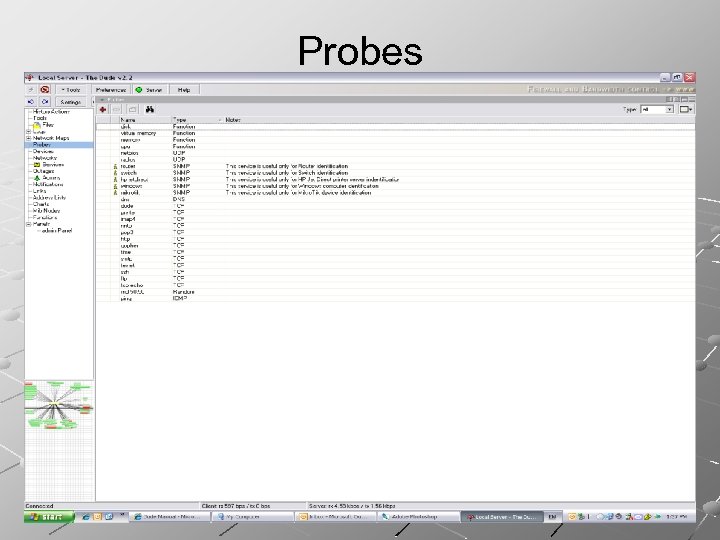720x540 pixels.
Task: Click the green Agents icon in the tree
Action: pos(37,178)
